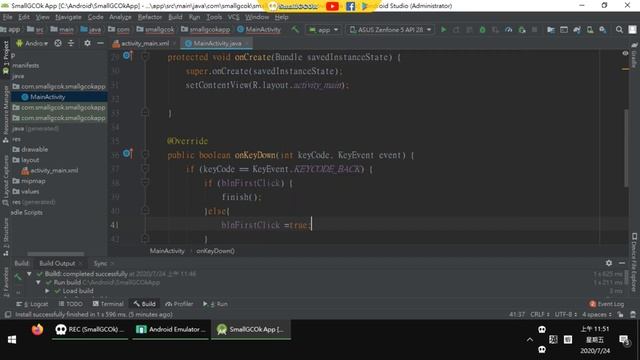Screen dimensions: 640x360
Task: Open 4 spaces indent selector
Action: point(597,314)
